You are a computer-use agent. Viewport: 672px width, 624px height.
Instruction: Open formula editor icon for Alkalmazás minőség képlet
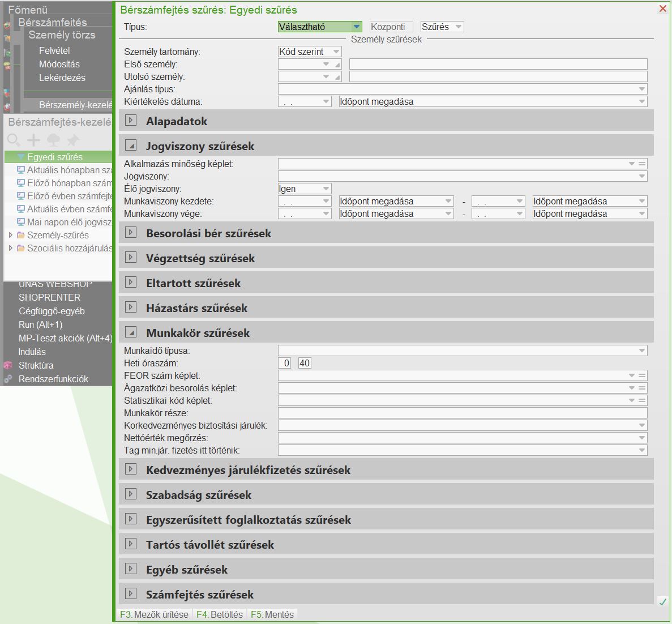tap(642, 164)
